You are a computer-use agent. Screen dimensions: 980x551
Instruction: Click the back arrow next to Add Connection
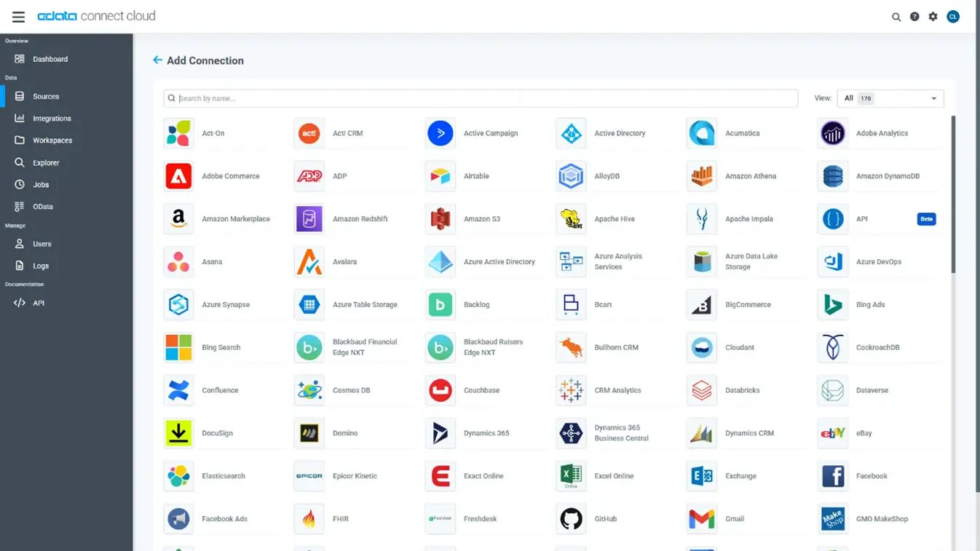point(157,60)
